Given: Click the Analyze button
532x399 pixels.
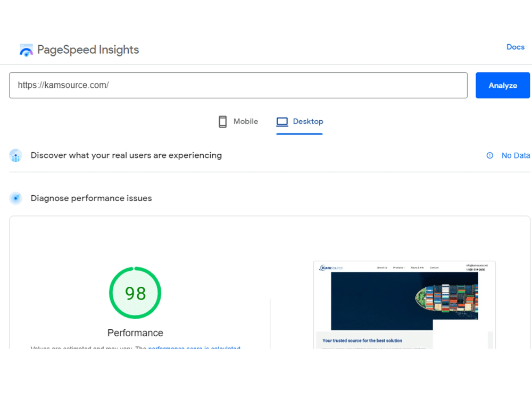Looking at the screenshot, I should (x=503, y=85).
